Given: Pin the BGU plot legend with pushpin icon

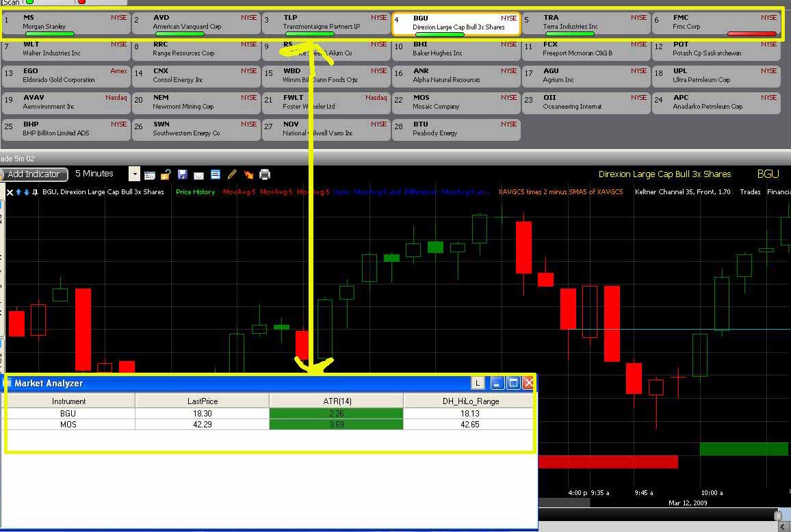Looking at the screenshot, I should pyautogui.click(x=35, y=192).
